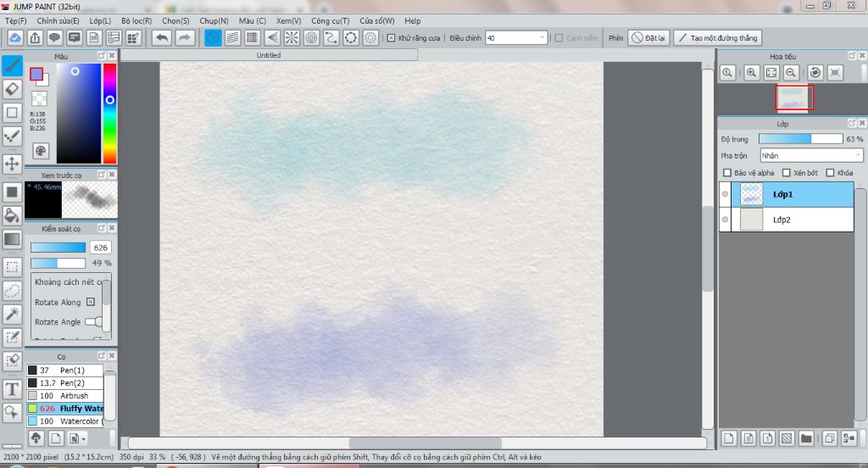Screen dimensions: 868x468
Task: Choose the Magic Wand tool
Action: (13, 315)
